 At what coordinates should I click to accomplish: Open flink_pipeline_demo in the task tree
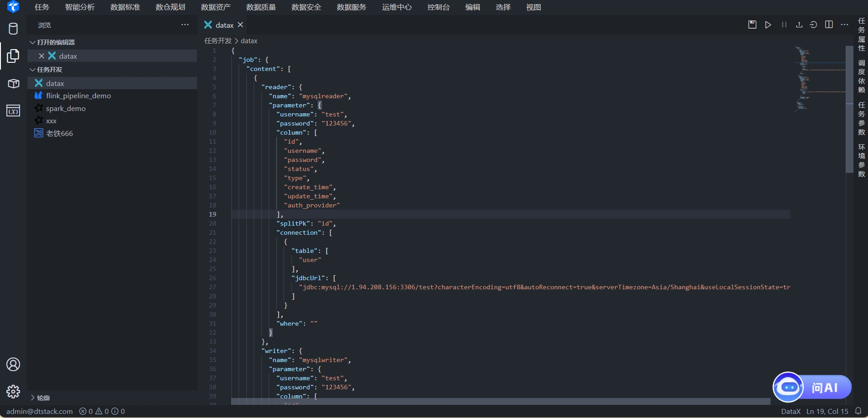[x=78, y=96]
